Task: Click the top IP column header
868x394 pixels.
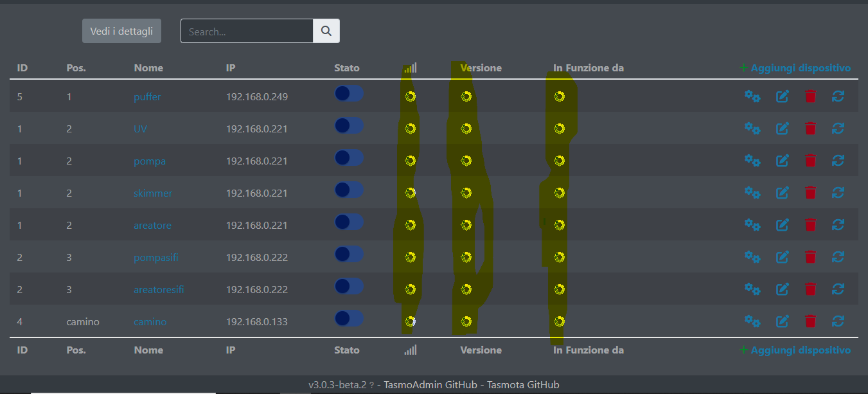Action: coord(231,67)
